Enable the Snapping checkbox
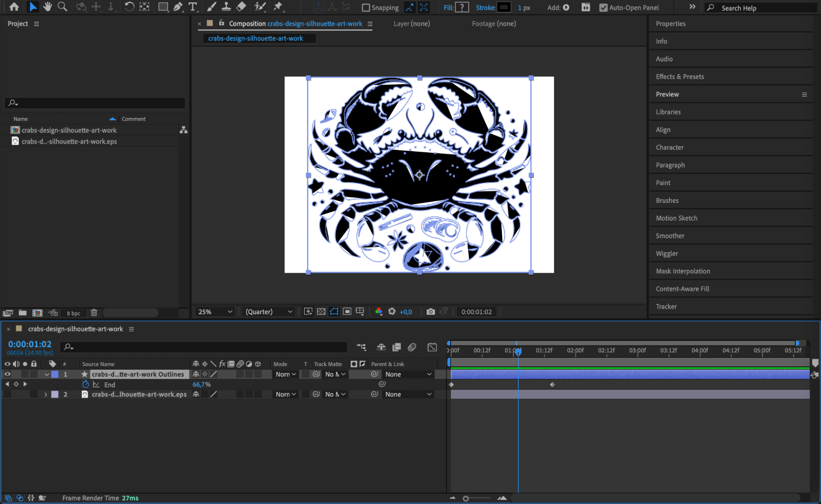821x504 pixels. pos(366,8)
